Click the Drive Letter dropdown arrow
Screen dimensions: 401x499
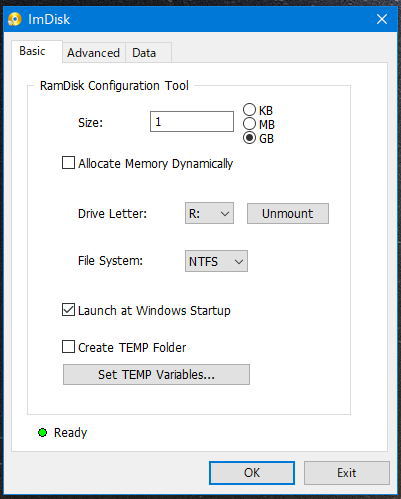(x=225, y=213)
